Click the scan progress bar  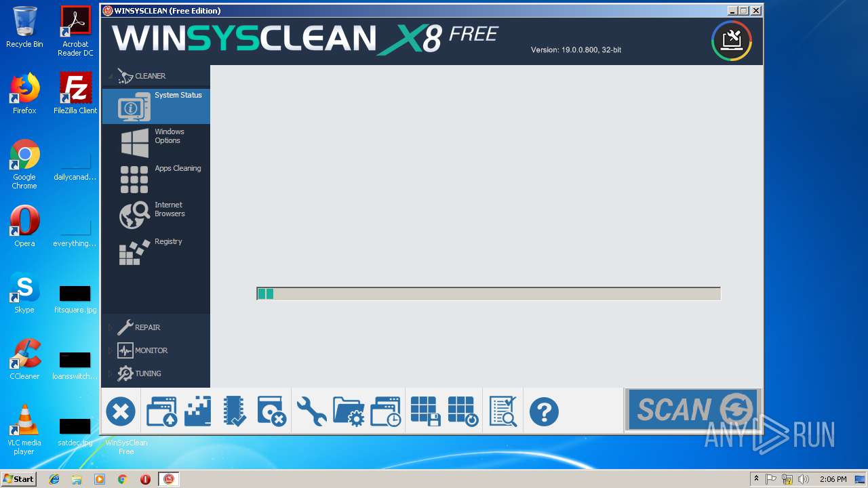488,293
